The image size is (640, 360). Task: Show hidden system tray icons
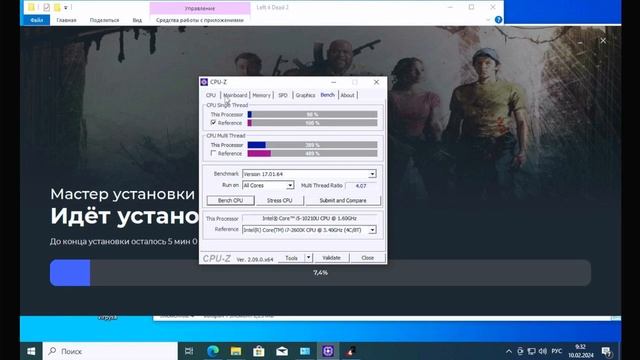(509, 351)
